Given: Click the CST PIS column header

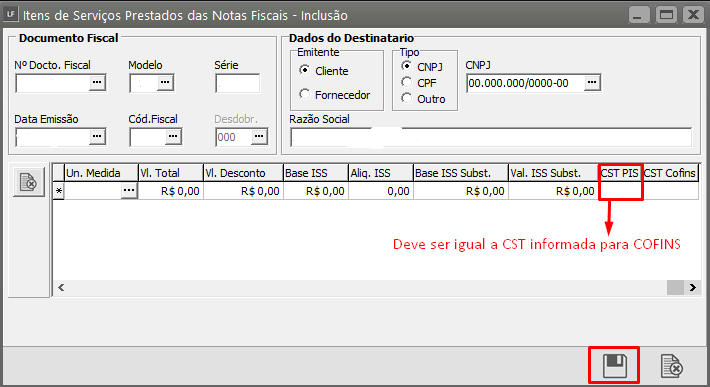Looking at the screenshot, I should (619, 173).
